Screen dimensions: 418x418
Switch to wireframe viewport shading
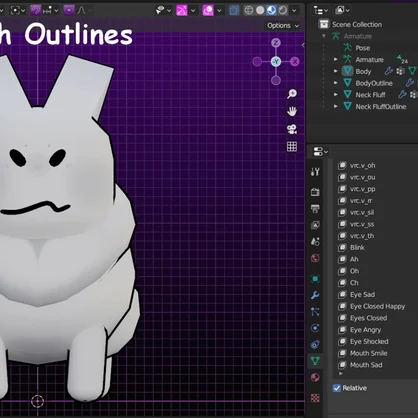(x=249, y=11)
